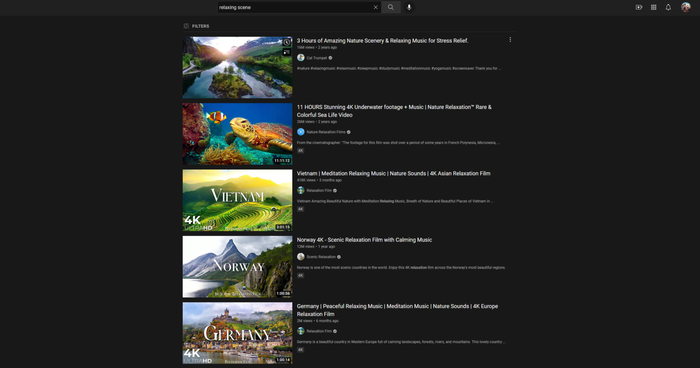
Task: Open three-dot menu for 3 Hours Nature Scenery video
Action: tap(510, 40)
